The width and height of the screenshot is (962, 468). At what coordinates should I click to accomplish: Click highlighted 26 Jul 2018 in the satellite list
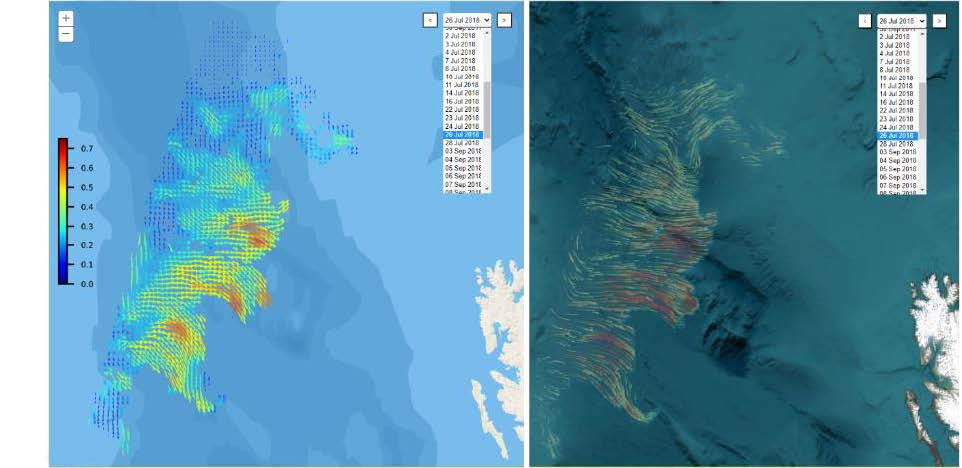pos(895,135)
